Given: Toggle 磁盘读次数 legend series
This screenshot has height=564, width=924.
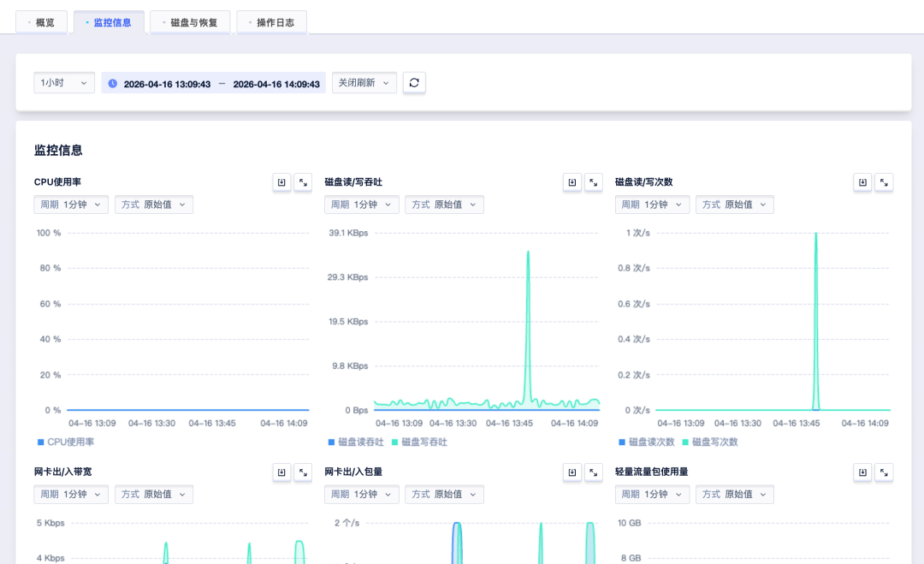Looking at the screenshot, I should [x=646, y=442].
